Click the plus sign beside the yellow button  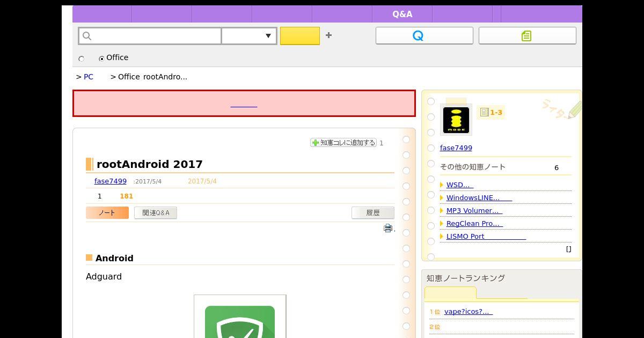[328, 35]
